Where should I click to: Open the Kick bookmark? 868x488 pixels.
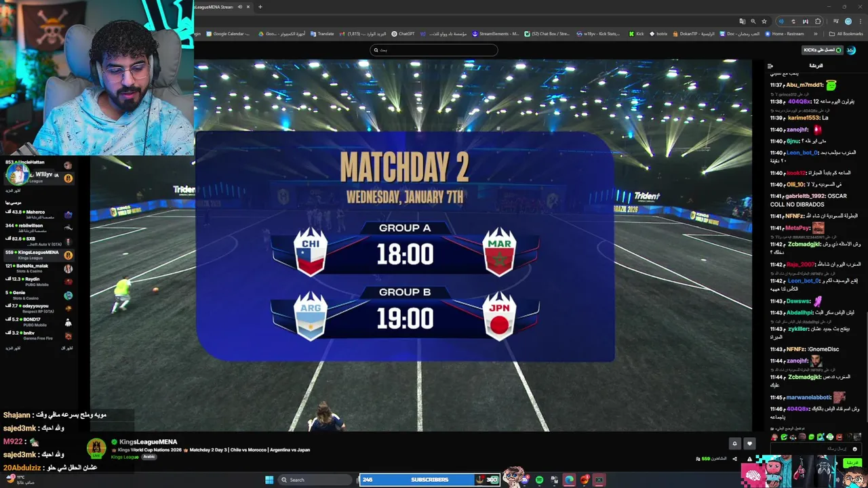[636, 33]
